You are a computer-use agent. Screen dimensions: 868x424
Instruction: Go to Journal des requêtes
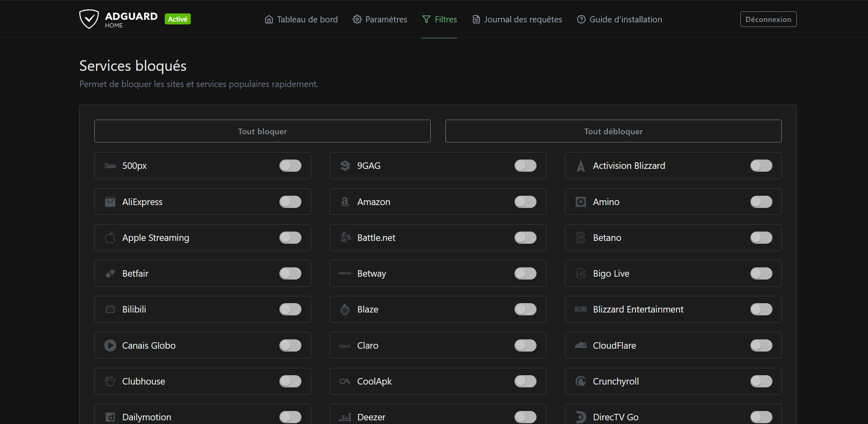517,19
